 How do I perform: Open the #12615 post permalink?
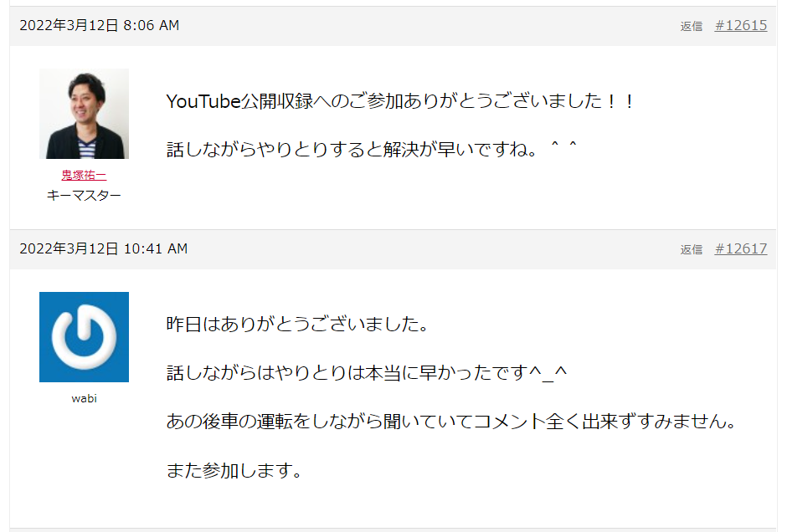741,26
